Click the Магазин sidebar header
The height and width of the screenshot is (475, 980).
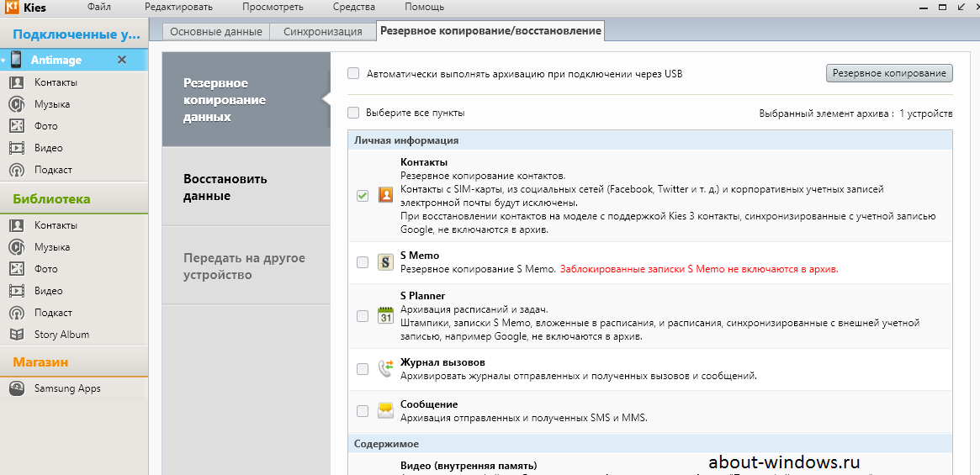click(74, 362)
